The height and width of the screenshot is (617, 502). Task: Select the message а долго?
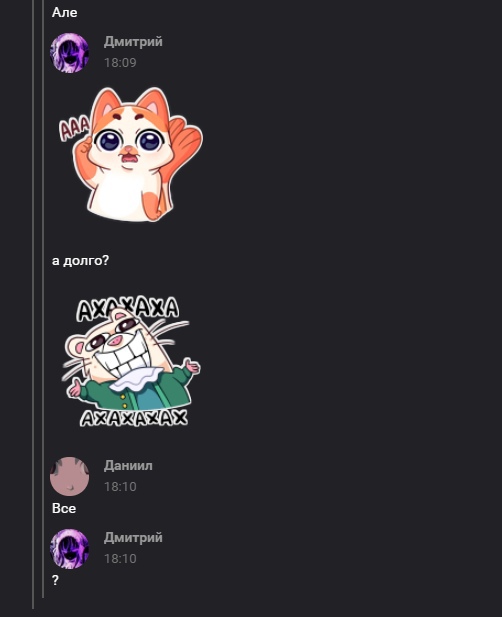click(x=80, y=261)
